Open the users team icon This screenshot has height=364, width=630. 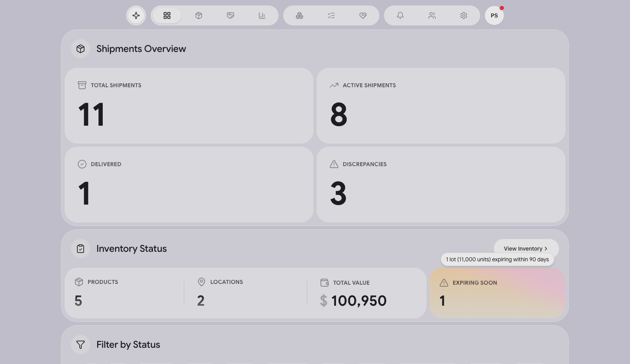pos(432,15)
